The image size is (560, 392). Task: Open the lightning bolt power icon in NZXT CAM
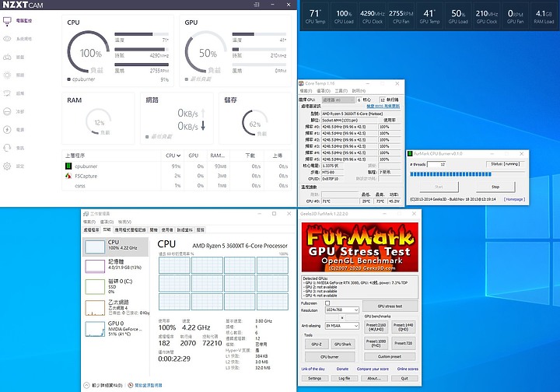pyautogui.click(x=7, y=130)
